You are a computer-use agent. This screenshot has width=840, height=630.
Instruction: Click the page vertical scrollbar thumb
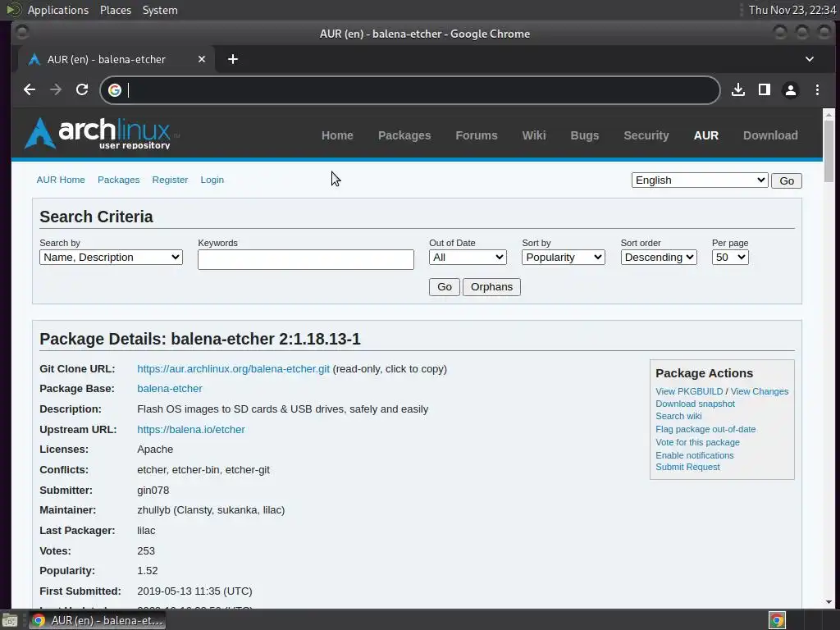pyautogui.click(x=829, y=151)
